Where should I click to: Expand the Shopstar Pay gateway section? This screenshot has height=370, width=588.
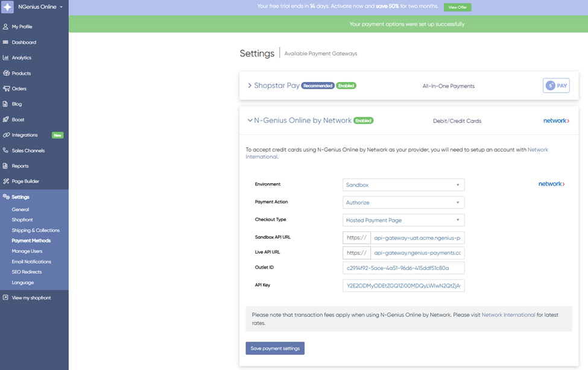coord(250,86)
